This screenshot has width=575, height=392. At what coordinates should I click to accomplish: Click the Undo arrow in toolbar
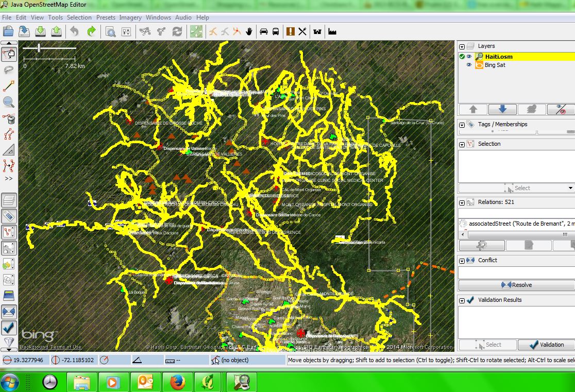tap(75, 31)
